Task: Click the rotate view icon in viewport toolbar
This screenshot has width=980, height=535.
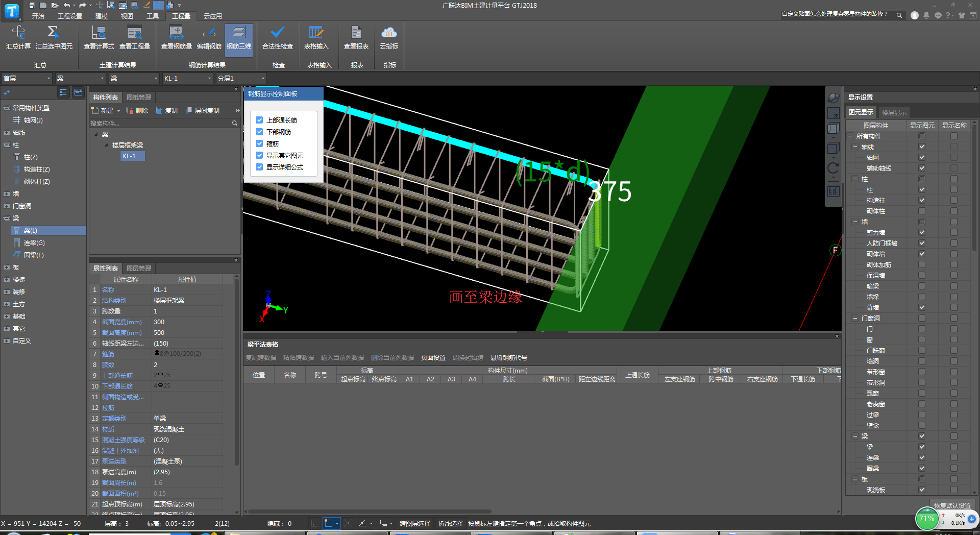Action: [x=834, y=168]
